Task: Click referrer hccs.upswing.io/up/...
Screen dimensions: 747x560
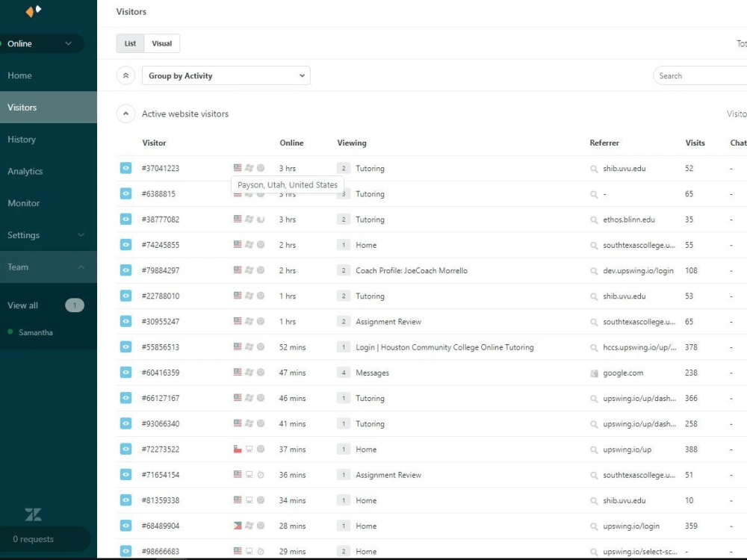Action: 639,347
